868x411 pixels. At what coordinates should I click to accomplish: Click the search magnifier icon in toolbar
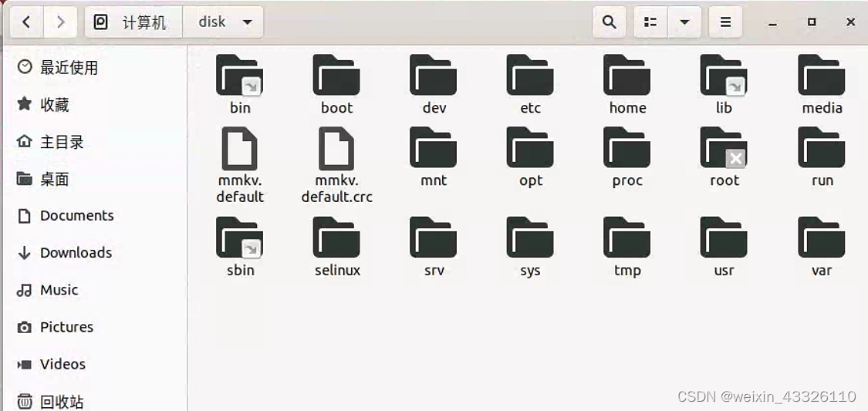coord(609,22)
